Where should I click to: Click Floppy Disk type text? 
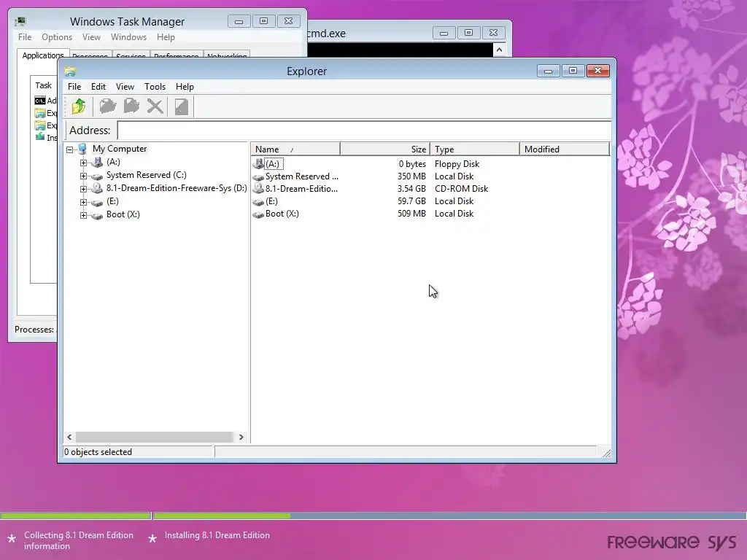coord(457,164)
